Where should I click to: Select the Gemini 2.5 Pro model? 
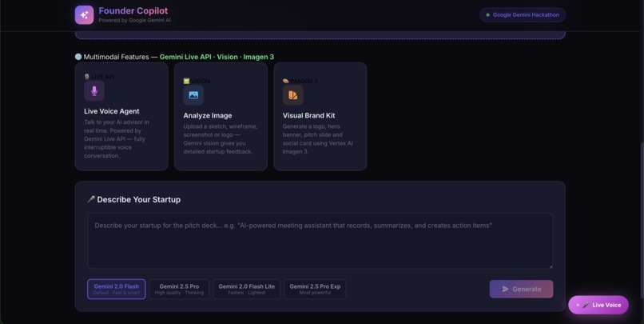coord(179,289)
